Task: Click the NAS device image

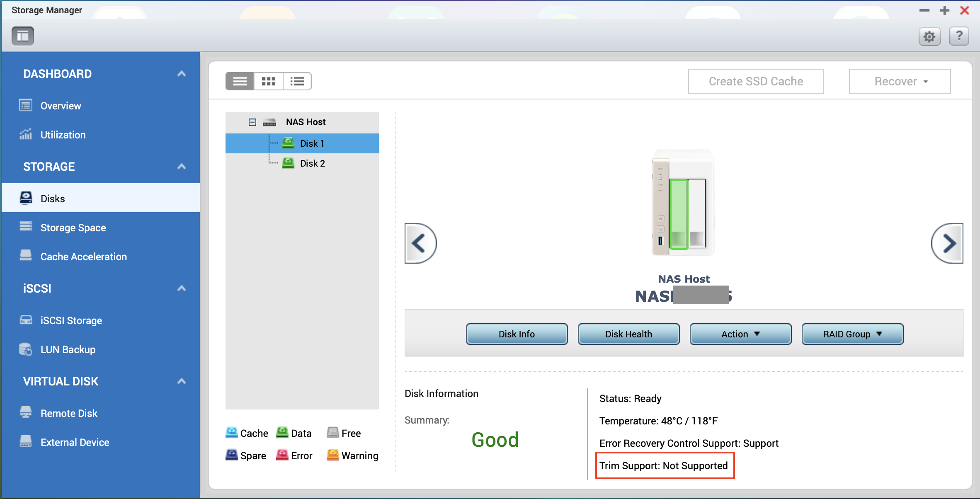Action: [x=683, y=203]
